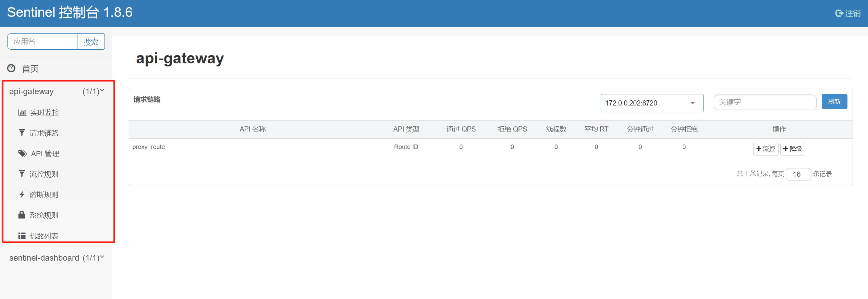This screenshot has width=868, height=299.
Task: Click the tags icon for API 管理
Action: click(x=23, y=153)
